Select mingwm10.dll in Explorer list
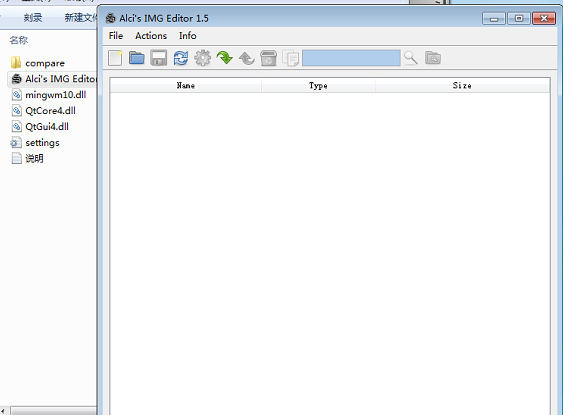 tap(56, 95)
